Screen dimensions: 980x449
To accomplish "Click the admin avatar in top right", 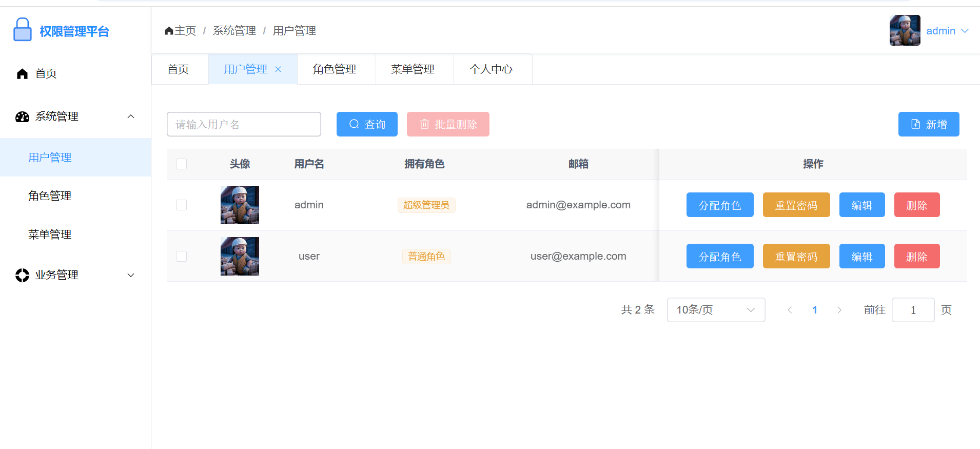I will click(x=905, y=31).
